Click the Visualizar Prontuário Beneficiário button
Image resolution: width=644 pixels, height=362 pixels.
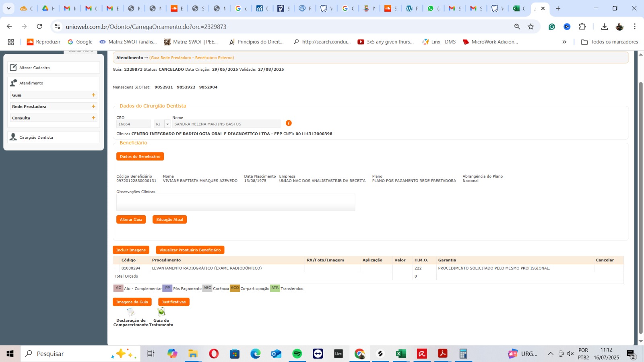click(x=190, y=250)
